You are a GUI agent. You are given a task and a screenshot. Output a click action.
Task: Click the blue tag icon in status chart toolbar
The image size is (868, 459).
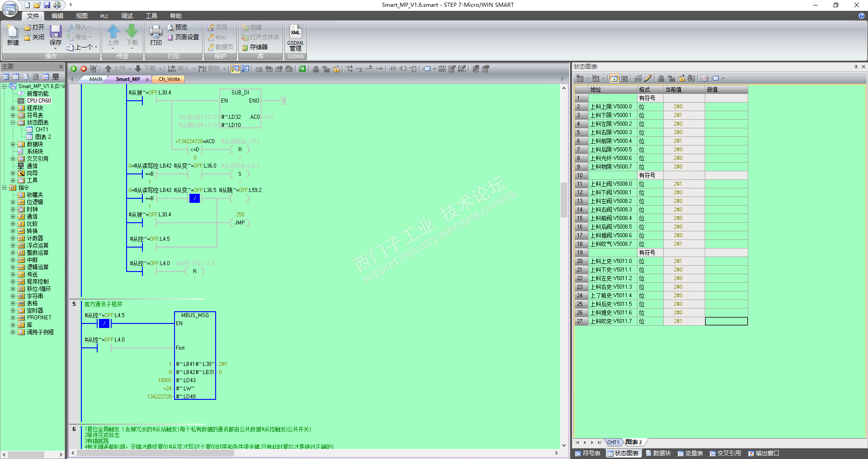(716, 79)
